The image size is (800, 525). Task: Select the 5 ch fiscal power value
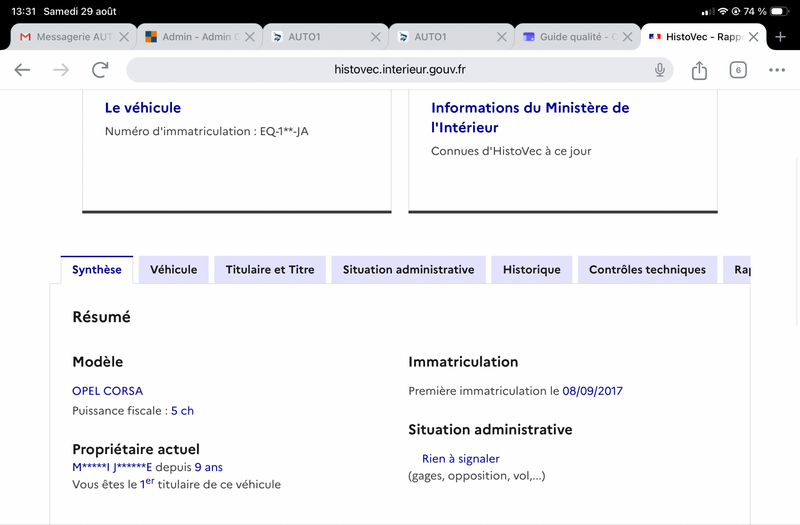(x=182, y=411)
